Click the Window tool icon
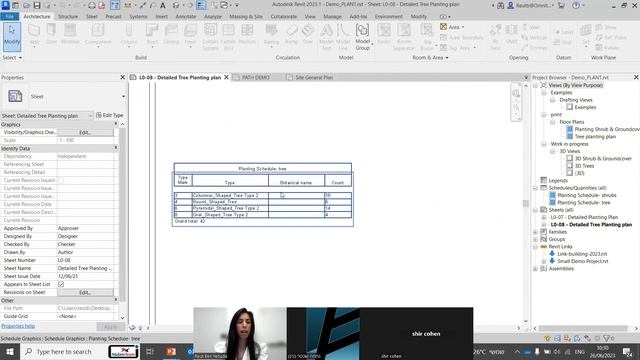 click(70, 30)
